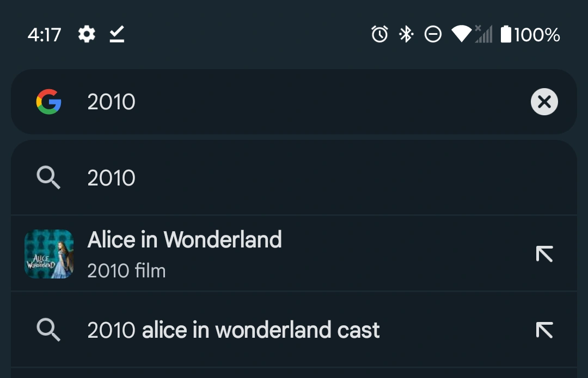The image size is (588, 378).
Task: Clear the search text with X button
Action: (x=544, y=102)
